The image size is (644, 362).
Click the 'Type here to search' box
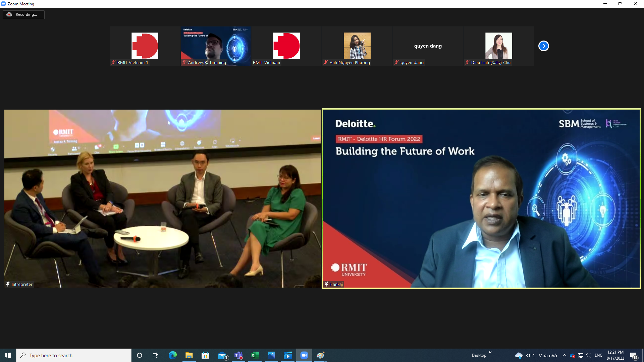[x=74, y=355]
